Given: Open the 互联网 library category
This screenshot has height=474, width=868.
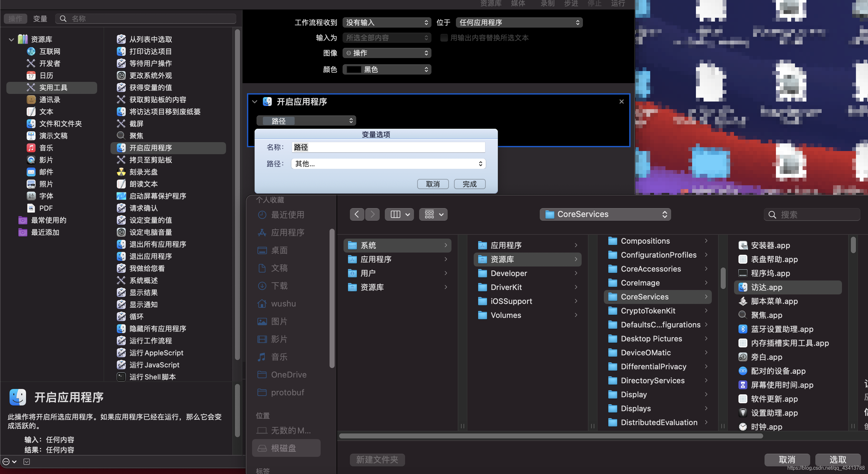Looking at the screenshot, I should [50, 51].
